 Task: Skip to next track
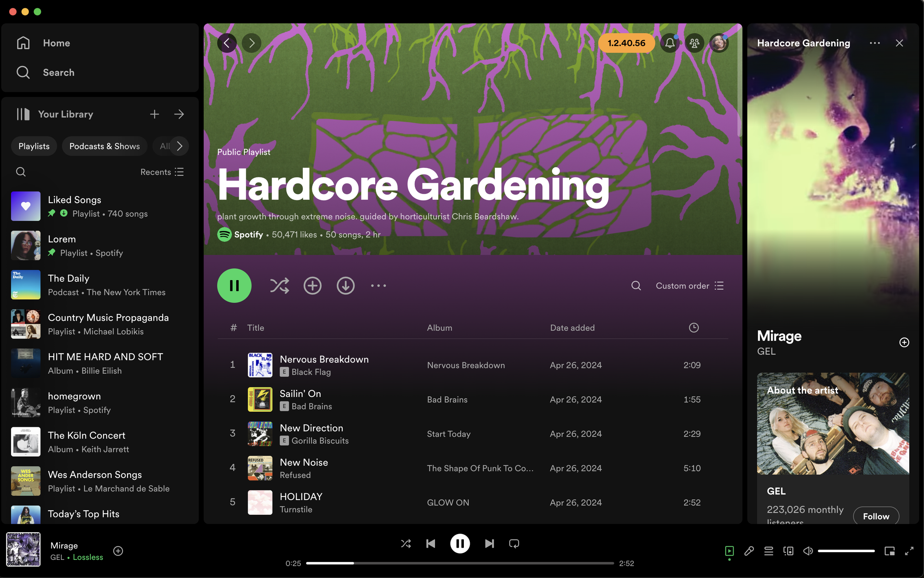[489, 544]
